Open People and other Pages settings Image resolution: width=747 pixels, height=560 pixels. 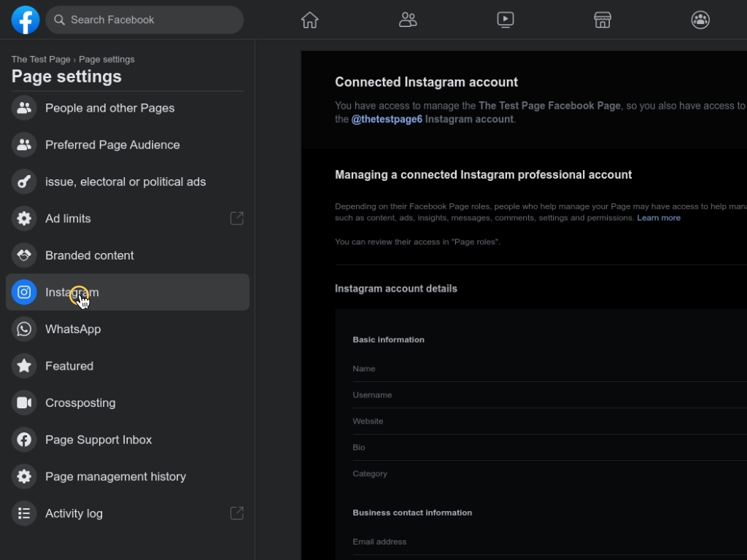click(x=128, y=108)
